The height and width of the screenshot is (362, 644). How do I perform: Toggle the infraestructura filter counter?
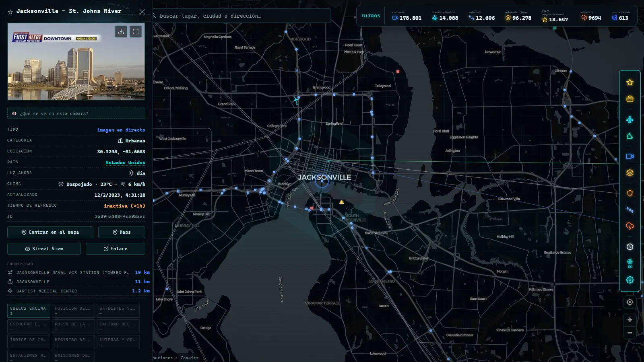tap(518, 16)
